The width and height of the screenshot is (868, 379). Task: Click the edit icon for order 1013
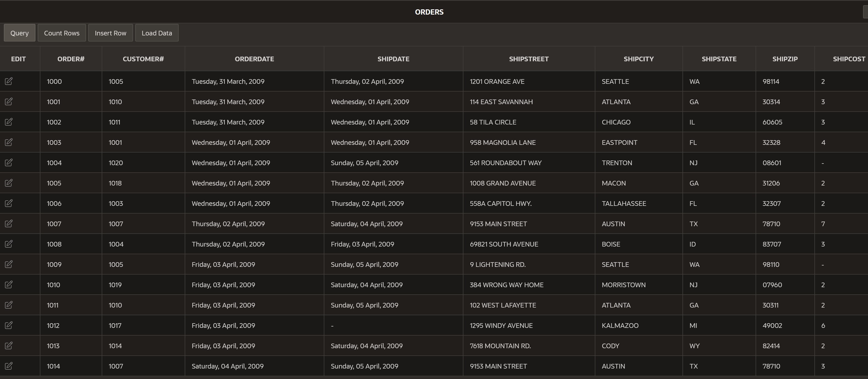click(9, 345)
